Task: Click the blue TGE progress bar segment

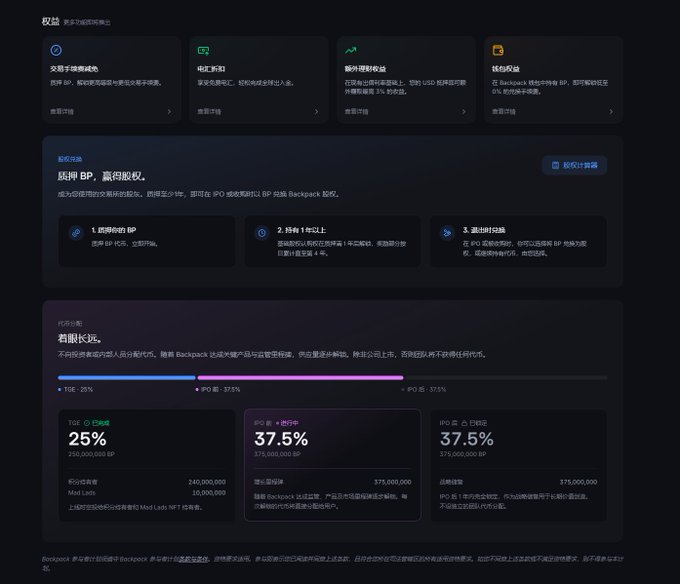Action: [127, 378]
